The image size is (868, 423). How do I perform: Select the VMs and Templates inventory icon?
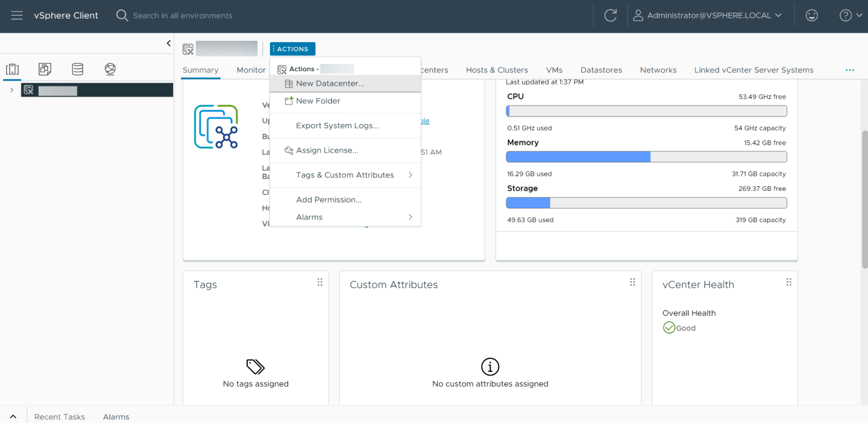(x=45, y=69)
